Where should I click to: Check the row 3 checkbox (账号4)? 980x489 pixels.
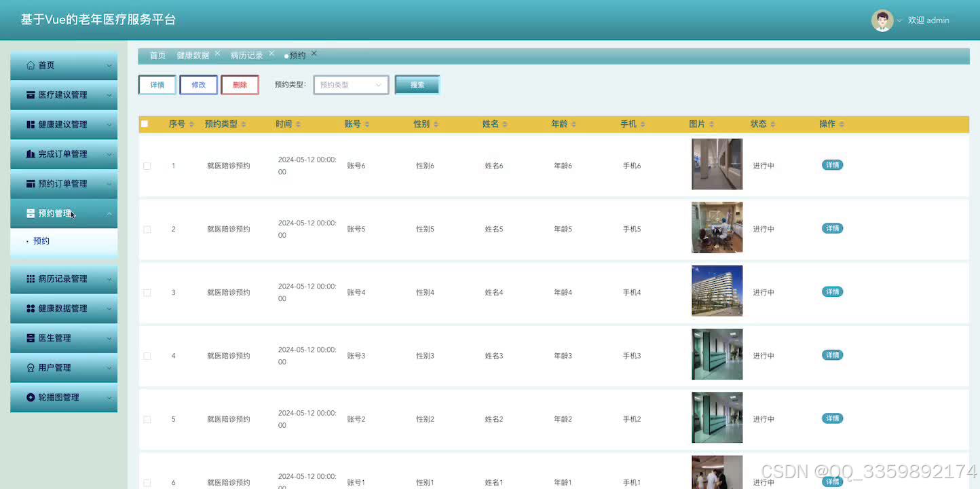tap(147, 293)
